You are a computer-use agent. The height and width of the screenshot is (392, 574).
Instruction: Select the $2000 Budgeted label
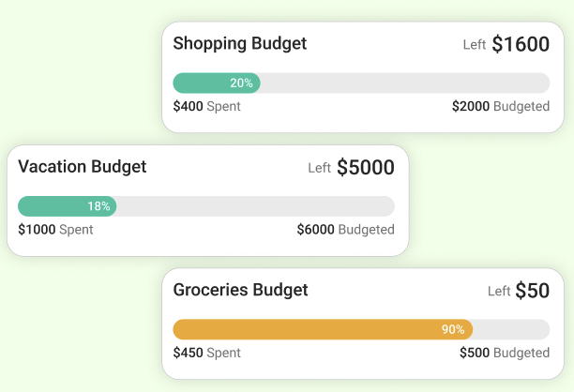coord(501,107)
